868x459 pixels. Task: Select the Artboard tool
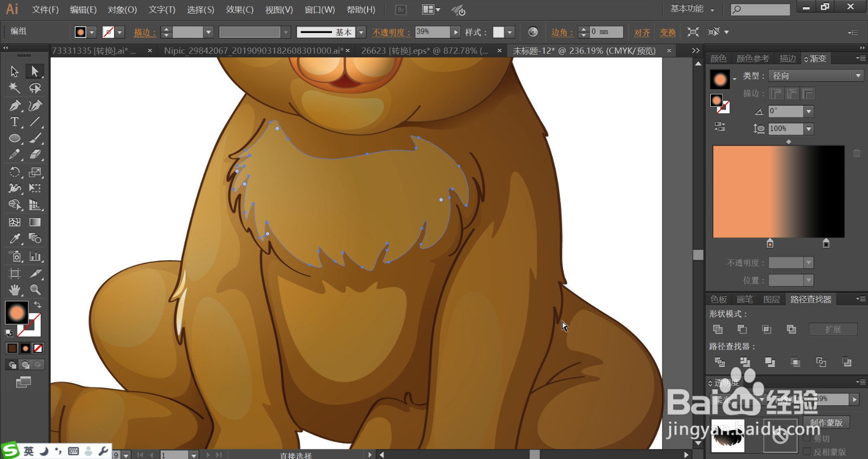(15, 274)
